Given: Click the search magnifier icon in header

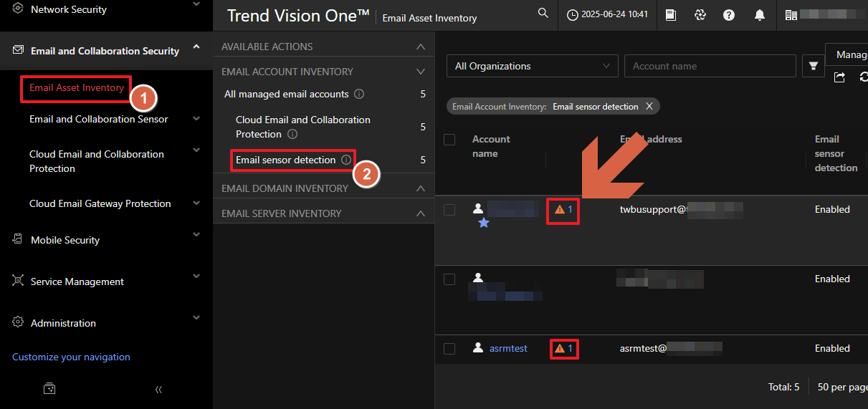Looking at the screenshot, I should pos(543,14).
